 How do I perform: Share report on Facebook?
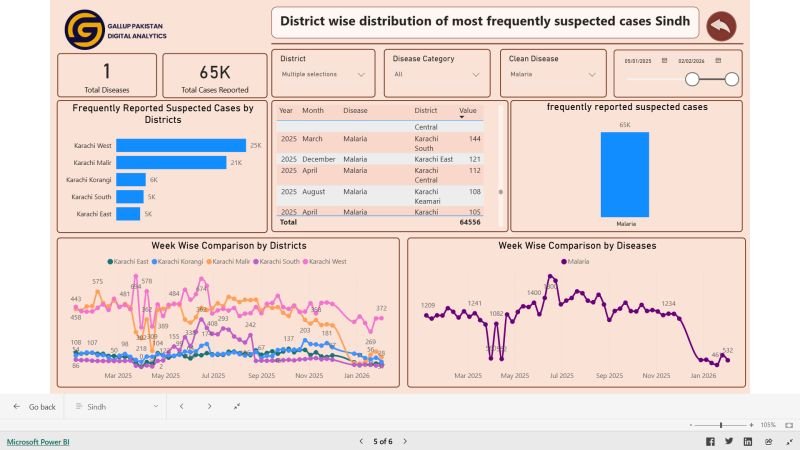711,441
